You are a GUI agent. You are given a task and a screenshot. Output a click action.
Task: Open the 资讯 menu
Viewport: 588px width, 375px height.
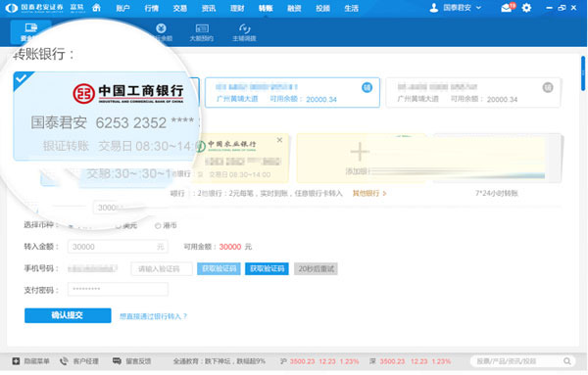coord(209,8)
